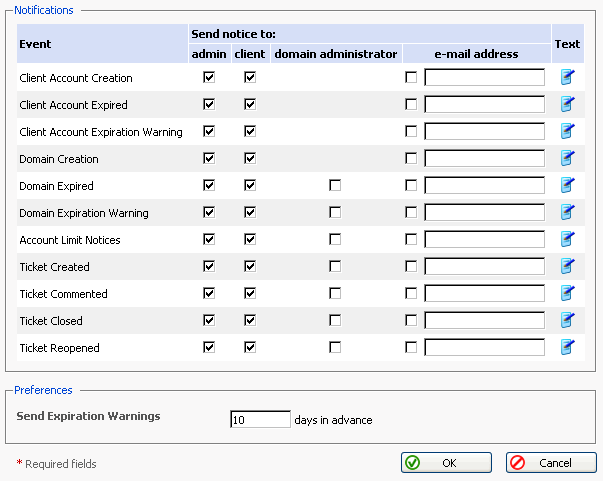
Task: Edit notice text for Account Limit Notices
Action: pos(567,239)
